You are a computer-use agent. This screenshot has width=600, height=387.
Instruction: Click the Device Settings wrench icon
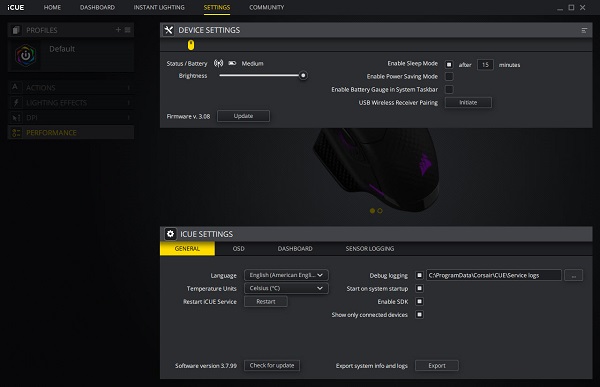point(168,30)
